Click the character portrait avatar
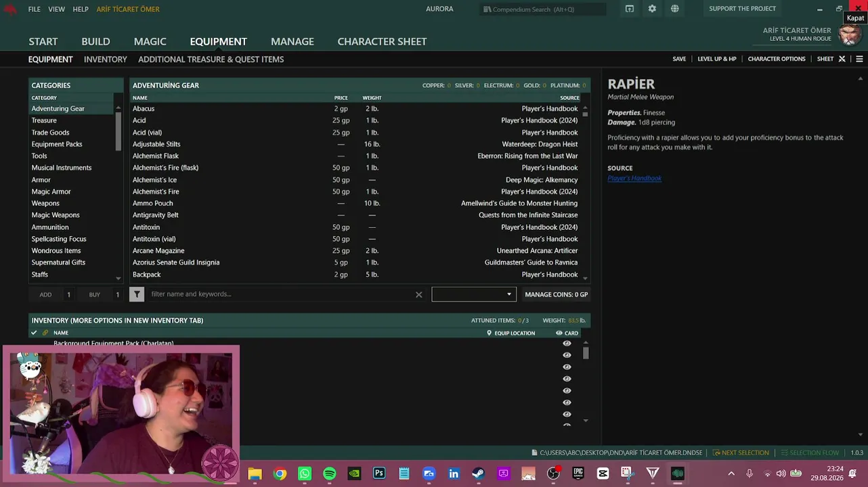The height and width of the screenshot is (487, 868). coord(850,34)
